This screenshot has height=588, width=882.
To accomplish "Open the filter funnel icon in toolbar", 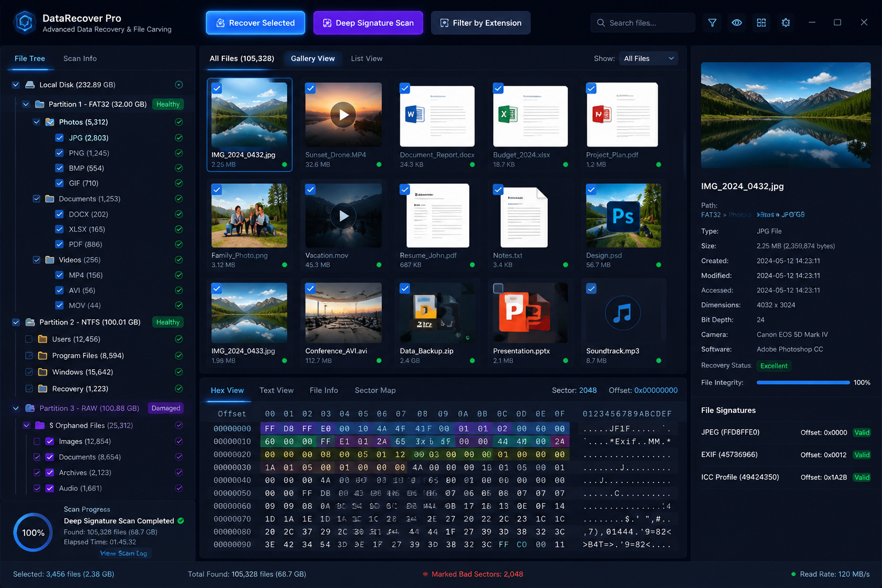I will tap(712, 23).
